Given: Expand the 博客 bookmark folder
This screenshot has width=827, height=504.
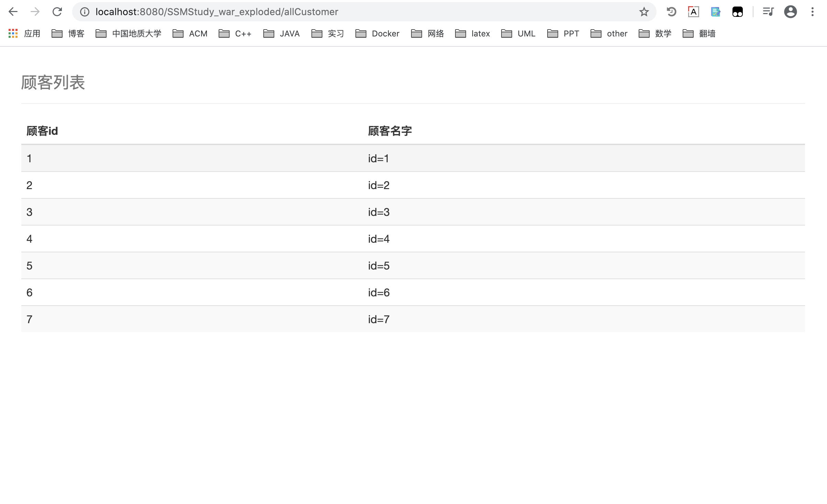Looking at the screenshot, I should point(68,34).
